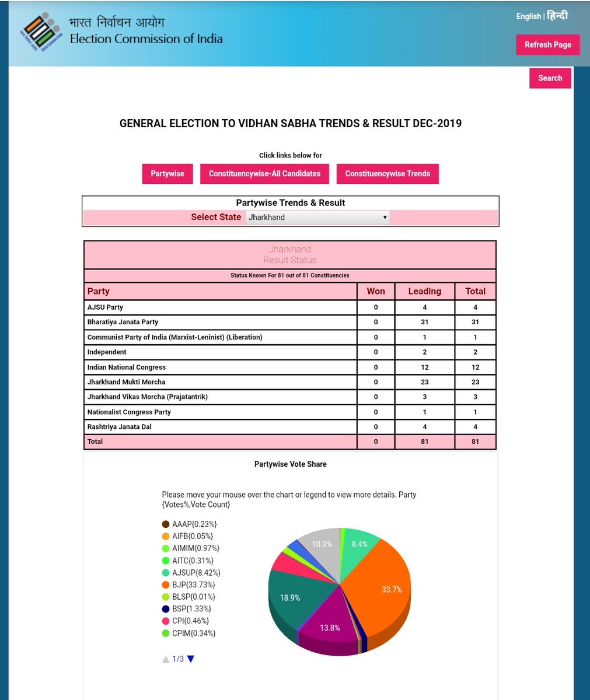Click the BLSP legend color swatch

click(x=166, y=597)
